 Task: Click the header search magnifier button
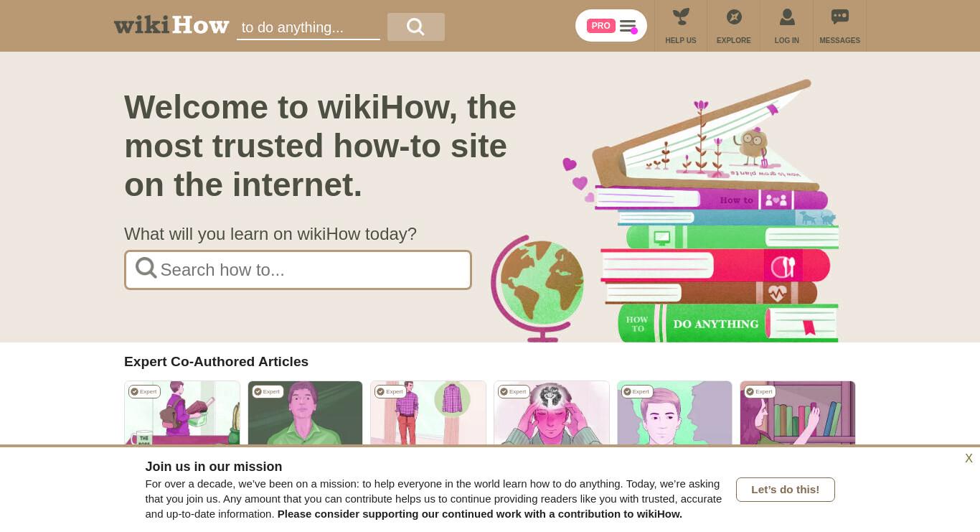point(416,27)
